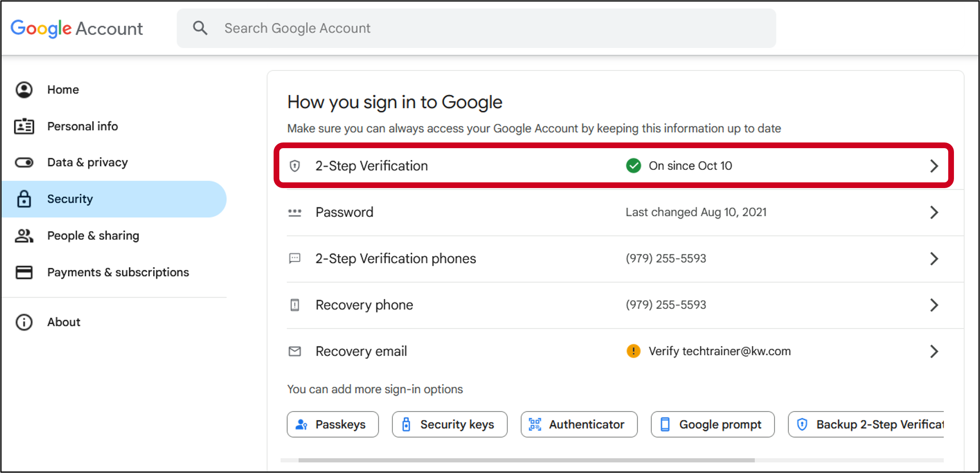This screenshot has width=980, height=473.
Task: Click the About info circle icon
Action: click(24, 322)
